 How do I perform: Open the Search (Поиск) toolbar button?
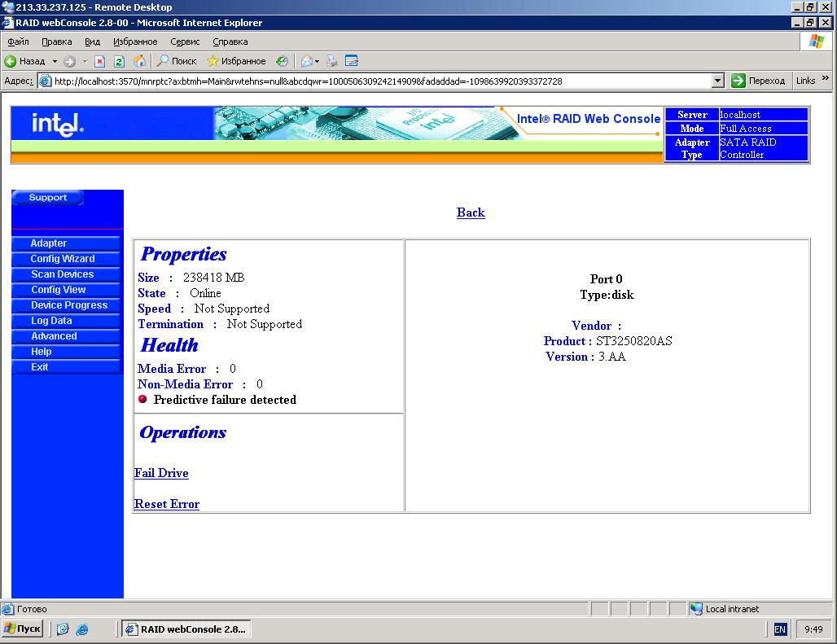177,61
